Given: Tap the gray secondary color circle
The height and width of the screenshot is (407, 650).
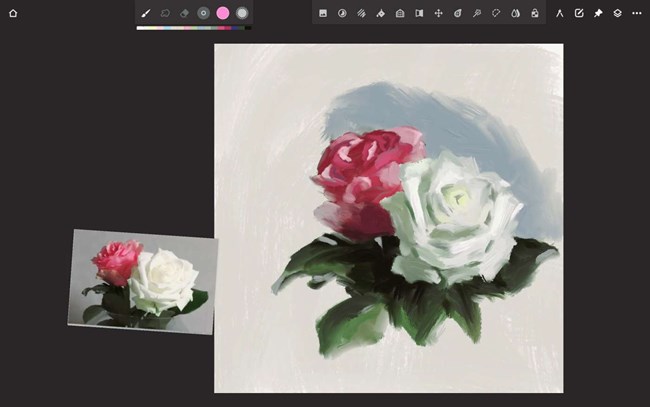Looking at the screenshot, I should (x=242, y=13).
